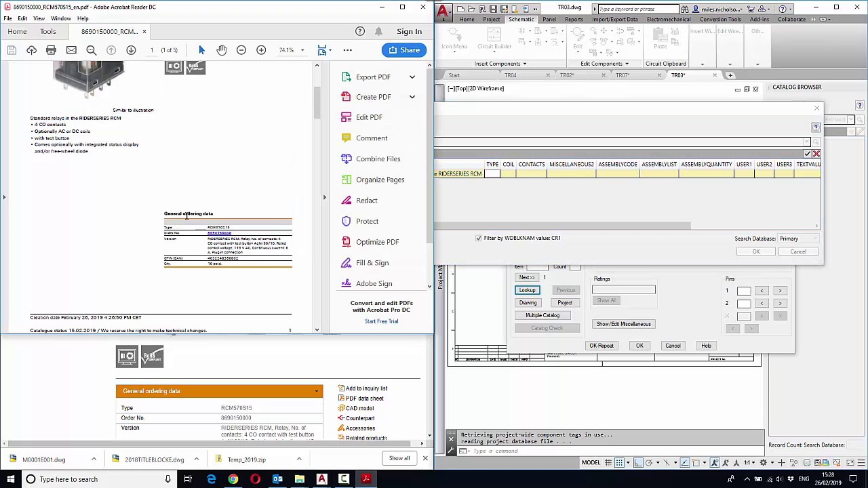Send the file by email envelope icon
Image resolution: width=868 pixels, height=488 pixels.
(x=71, y=50)
